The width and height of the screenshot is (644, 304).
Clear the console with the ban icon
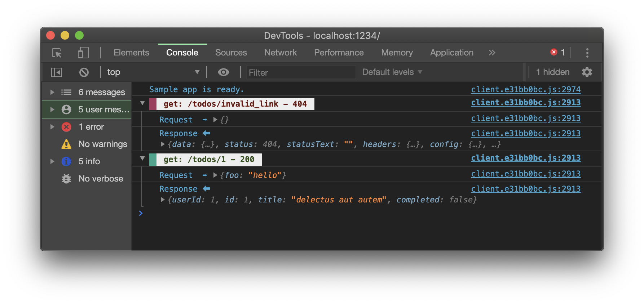84,72
